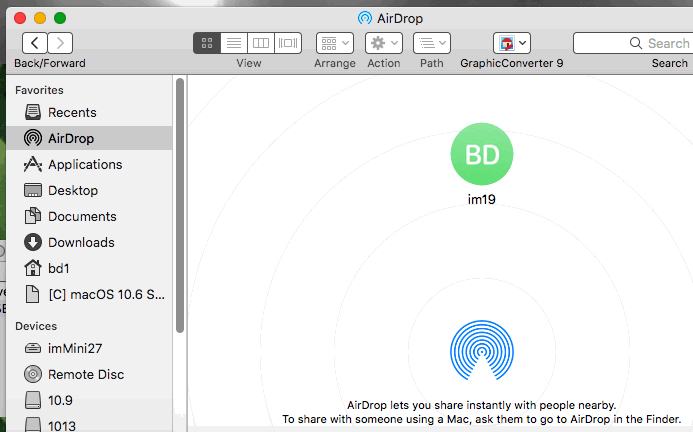Go forward with the Forward arrow button
Image resolution: width=693 pixels, height=432 pixels.
tap(60, 43)
